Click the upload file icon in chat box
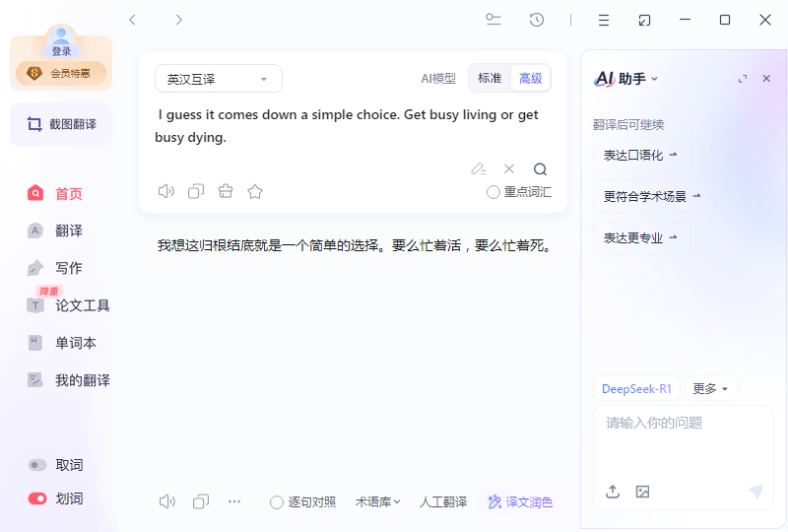Image resolution: width=788 pixels, height=532 pixels. [x=613, y=492]
